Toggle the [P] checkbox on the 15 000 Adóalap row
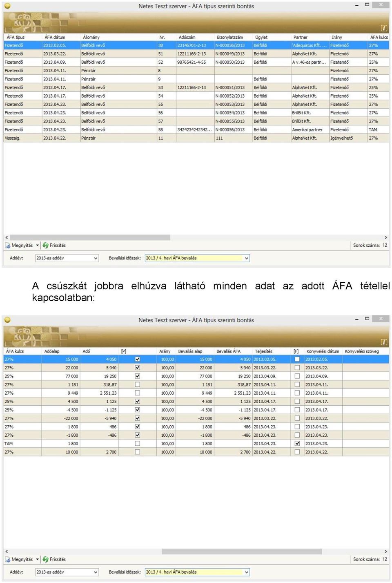 pyautogui.click(x=137, y=360)
